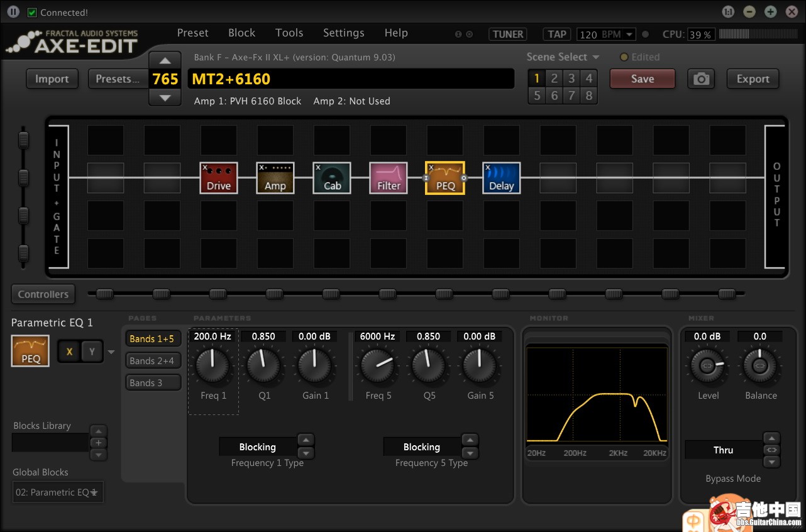Select scene 4
806x532 pixels.
[x=588, y=79]
